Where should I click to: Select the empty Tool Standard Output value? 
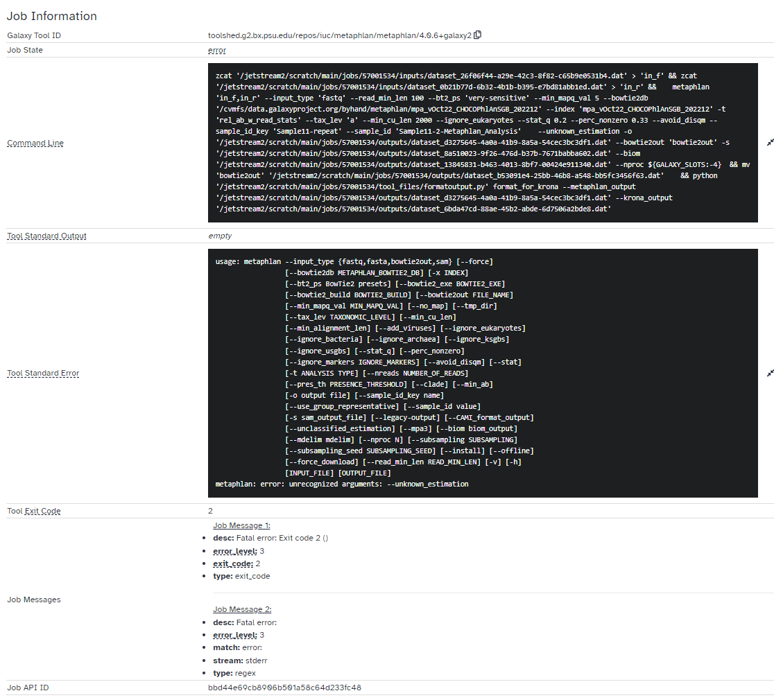220,236
